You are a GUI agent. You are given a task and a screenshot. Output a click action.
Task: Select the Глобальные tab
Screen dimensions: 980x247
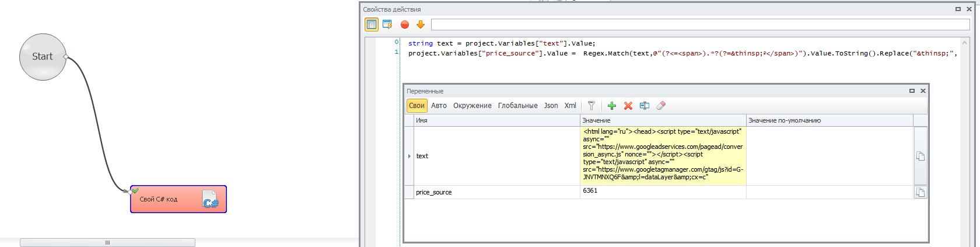(x=517, y=106)
